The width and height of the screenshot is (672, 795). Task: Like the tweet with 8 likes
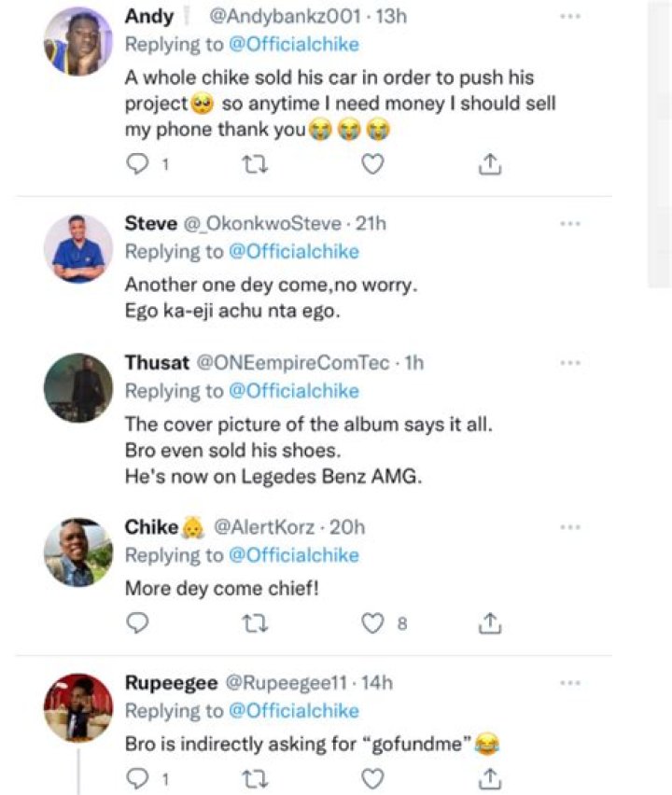373,622
